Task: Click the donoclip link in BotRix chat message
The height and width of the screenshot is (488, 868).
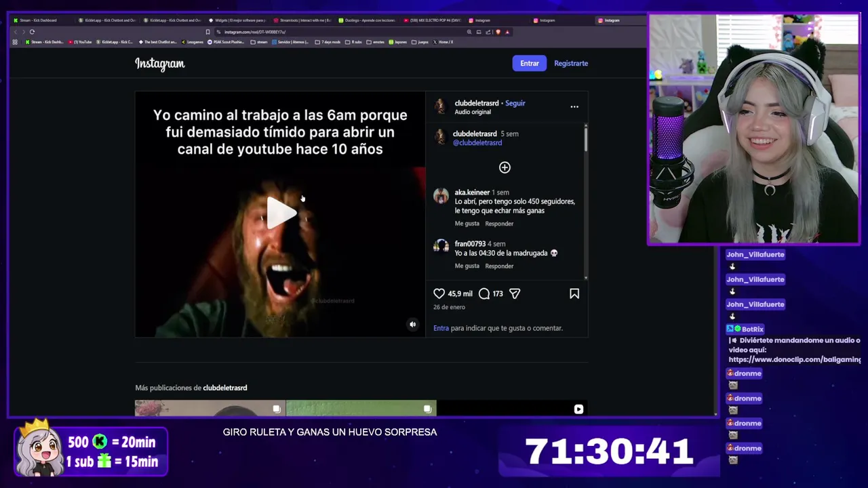Action: pos(794,359)
